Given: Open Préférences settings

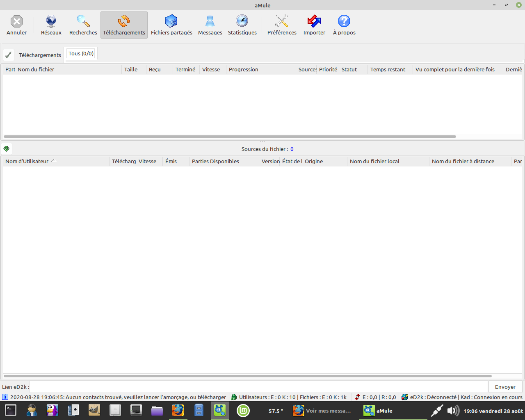Looking at the screenshot, I should [x=282, y=25].
